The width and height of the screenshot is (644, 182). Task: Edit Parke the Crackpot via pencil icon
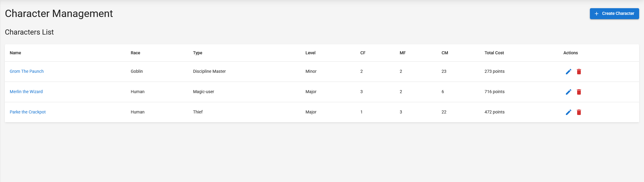(568, 112)
